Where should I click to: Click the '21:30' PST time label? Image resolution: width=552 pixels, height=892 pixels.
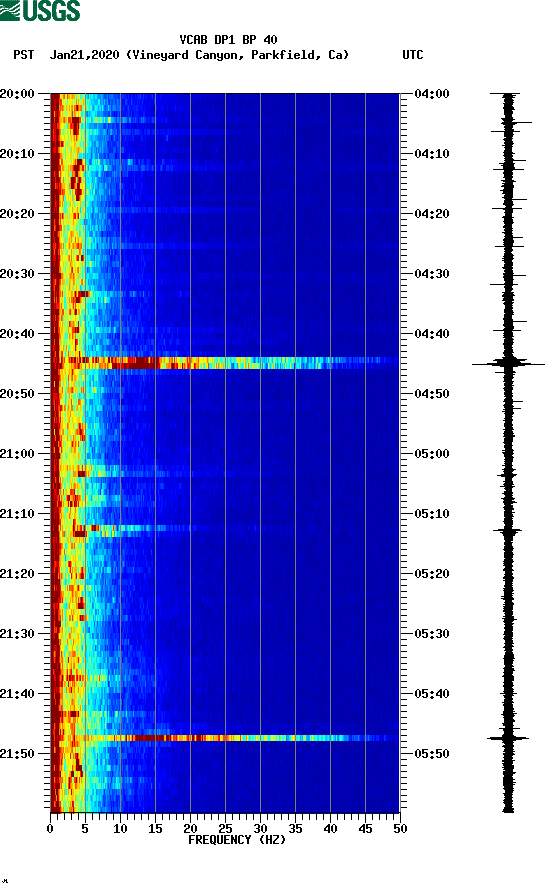pyautogui.click(x=18, y=634)
